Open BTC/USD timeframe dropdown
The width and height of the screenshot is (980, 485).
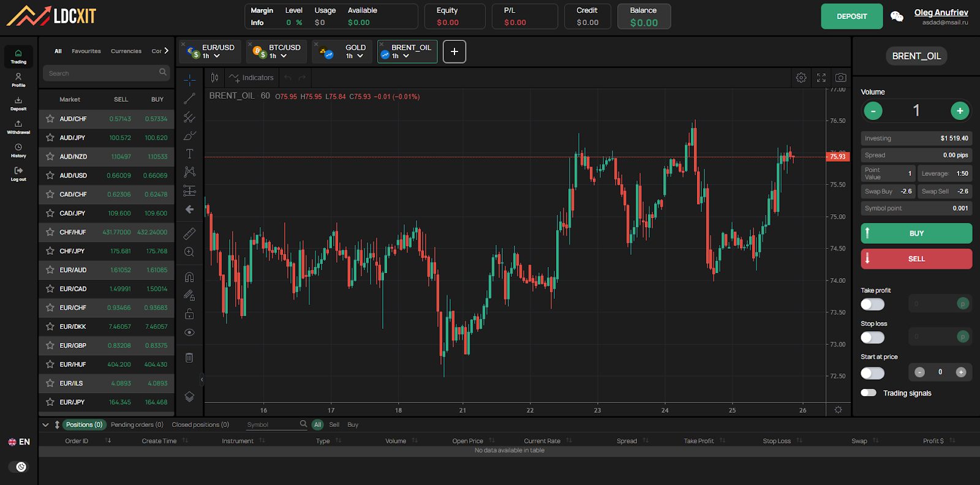coord(278,56)
